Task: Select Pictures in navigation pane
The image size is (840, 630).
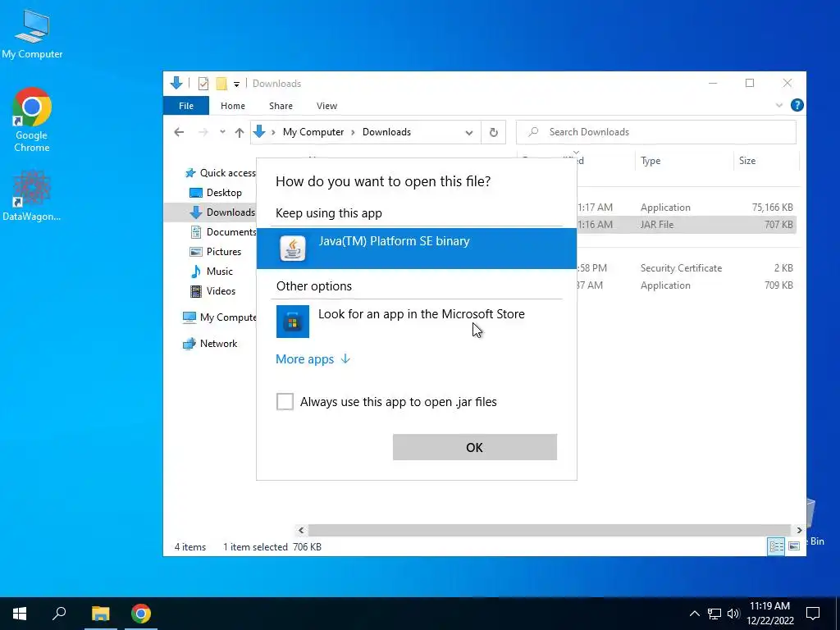Action: [216, 252]
